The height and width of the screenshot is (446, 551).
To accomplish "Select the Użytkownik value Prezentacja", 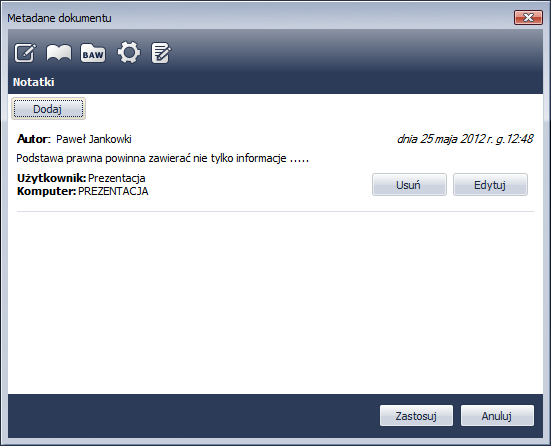I will click(117, 178).
